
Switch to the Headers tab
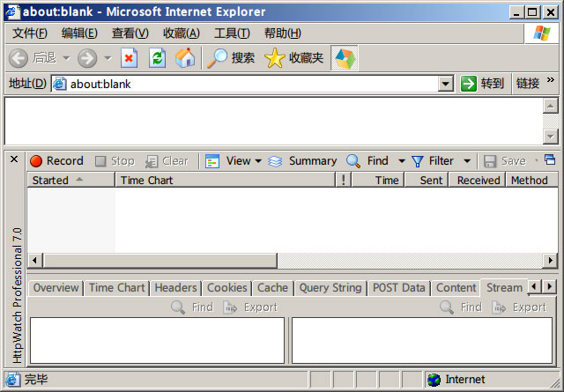point(175,288)
